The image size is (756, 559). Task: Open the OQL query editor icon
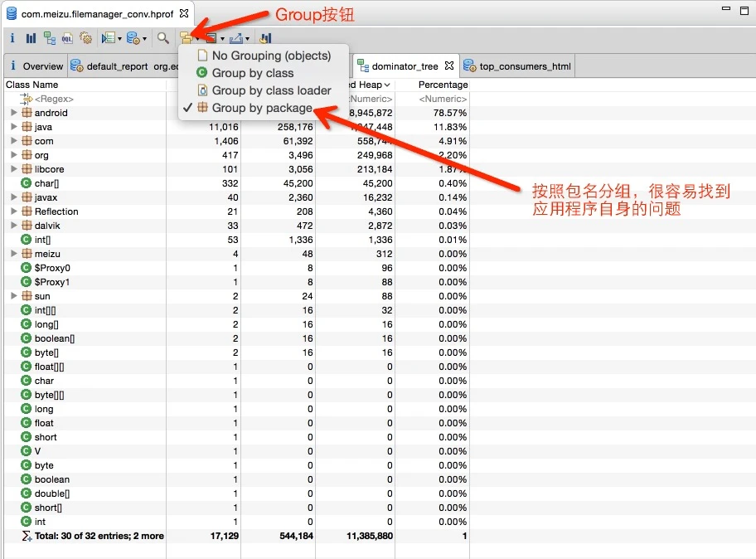67,38
